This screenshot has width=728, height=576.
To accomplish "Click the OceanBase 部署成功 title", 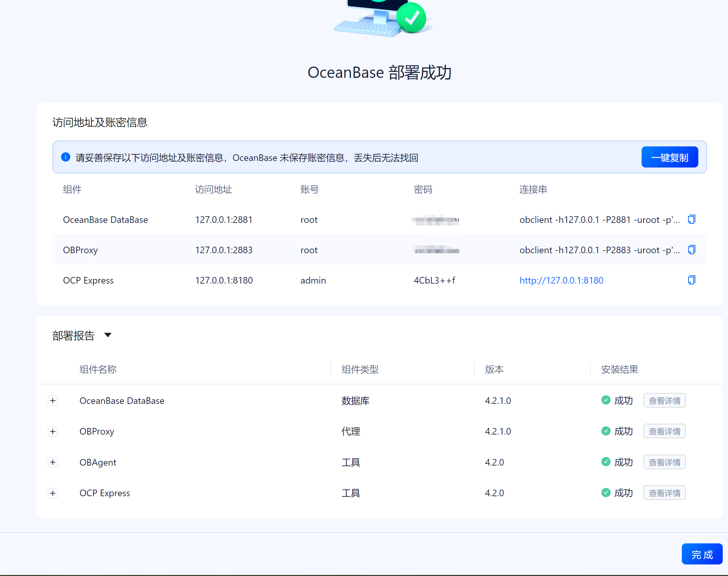I will (x=380, y=73).
